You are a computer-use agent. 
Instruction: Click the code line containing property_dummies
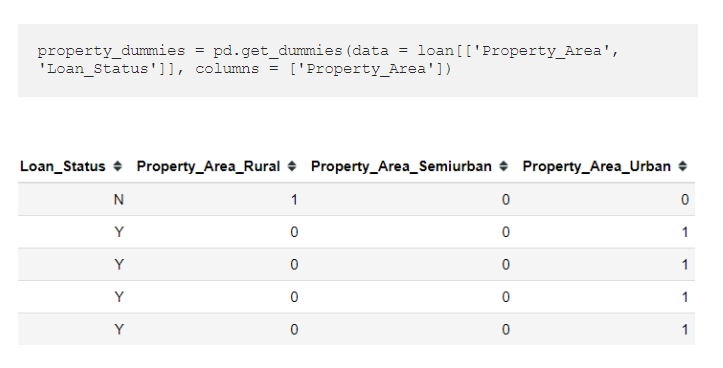coord(328,51)
